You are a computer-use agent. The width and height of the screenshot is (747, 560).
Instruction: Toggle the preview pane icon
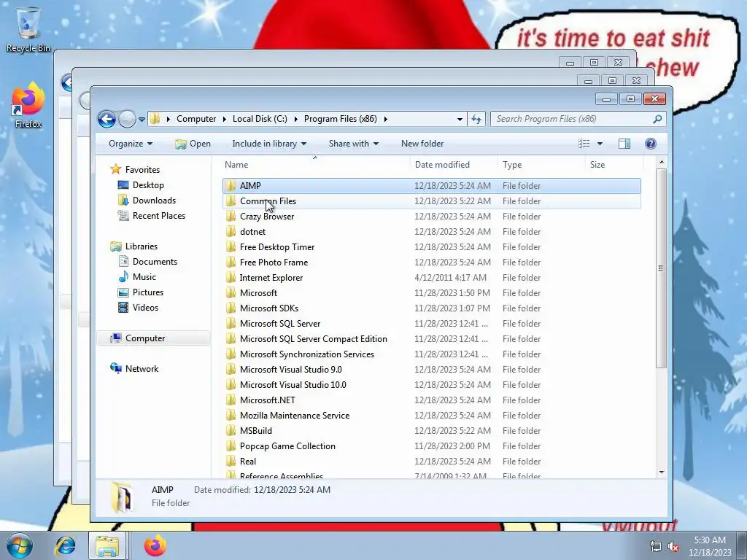click(624, 144)
